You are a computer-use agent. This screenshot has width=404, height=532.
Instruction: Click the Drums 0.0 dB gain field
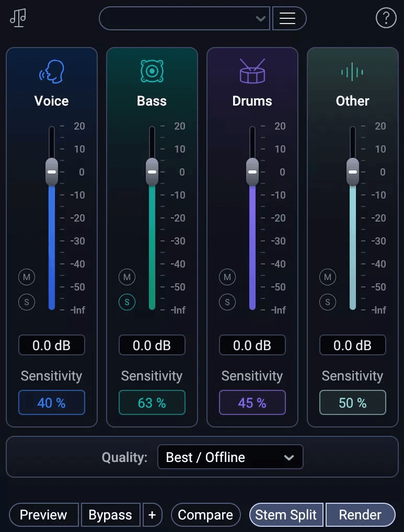click(x=252, y=345)
